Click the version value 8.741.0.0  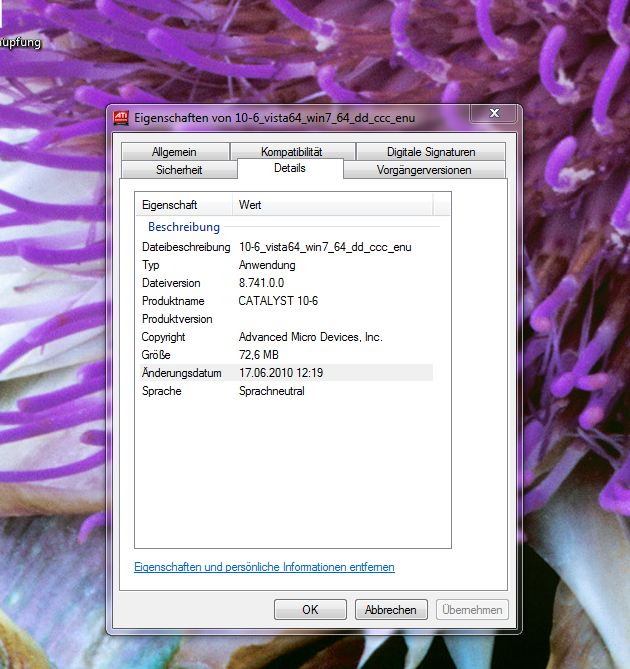point(261,283)
